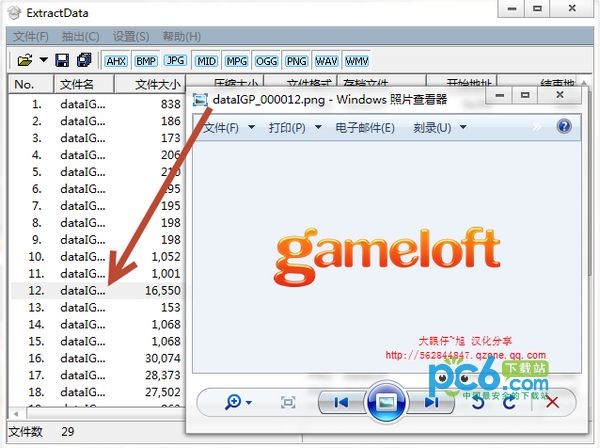
Task: Sort list by 文件大小 column header
Action: click(150, 84)
